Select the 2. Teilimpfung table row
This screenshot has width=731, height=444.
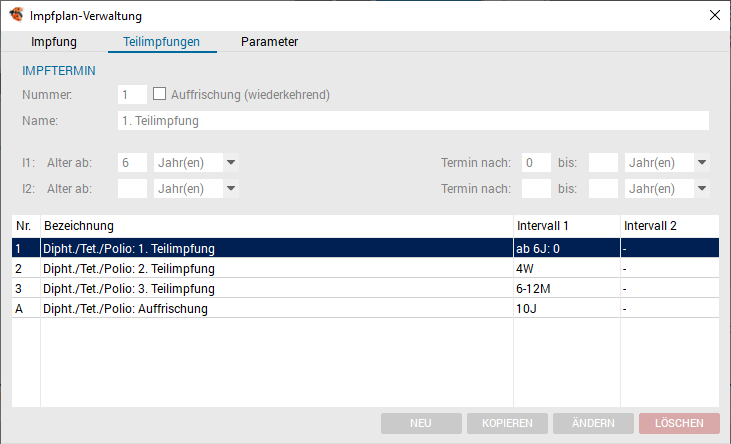pyautogui.click(x=366, y=269)
